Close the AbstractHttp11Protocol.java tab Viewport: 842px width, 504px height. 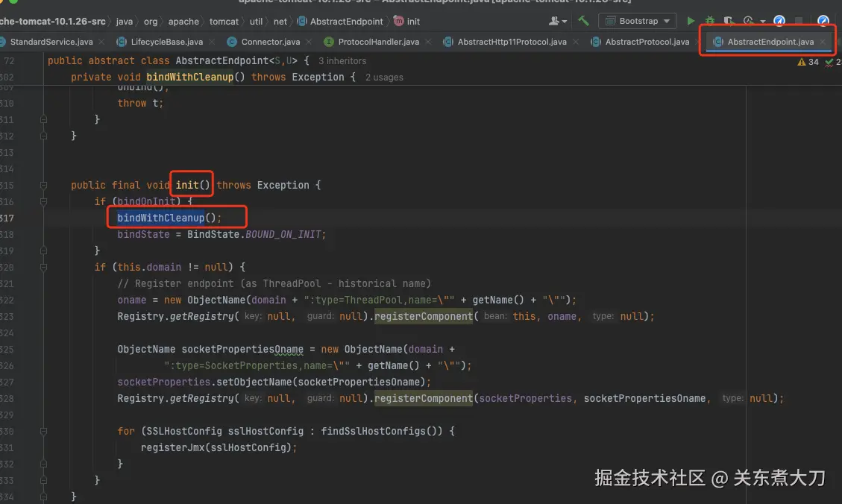pyautogui.click(x=576, y=42)
